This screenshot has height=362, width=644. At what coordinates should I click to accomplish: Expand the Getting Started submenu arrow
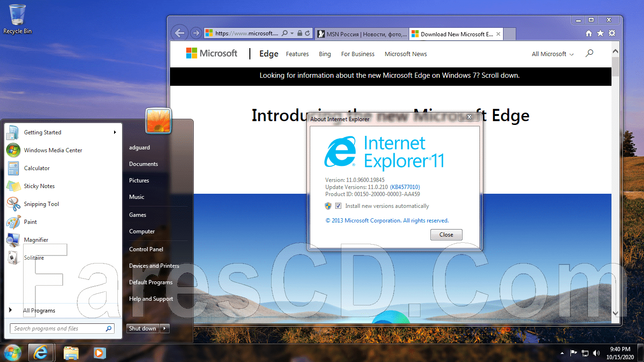[115, 132]
